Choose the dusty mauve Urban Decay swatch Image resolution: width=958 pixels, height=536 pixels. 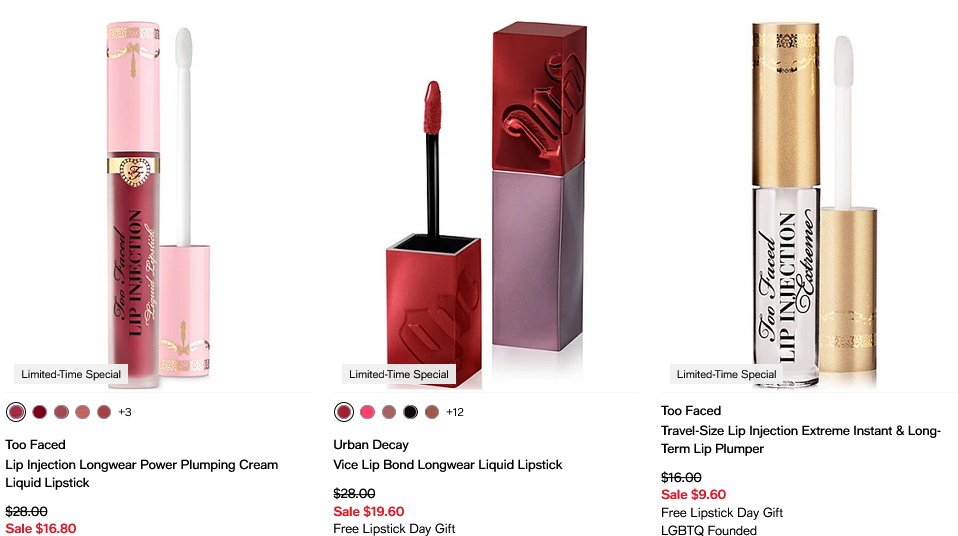pos(389,412)
